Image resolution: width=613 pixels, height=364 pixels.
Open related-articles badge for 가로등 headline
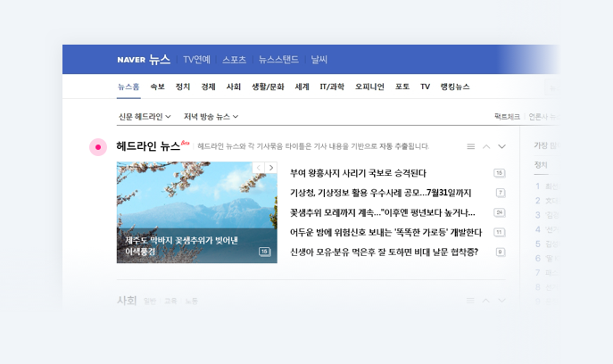(500, 232)
